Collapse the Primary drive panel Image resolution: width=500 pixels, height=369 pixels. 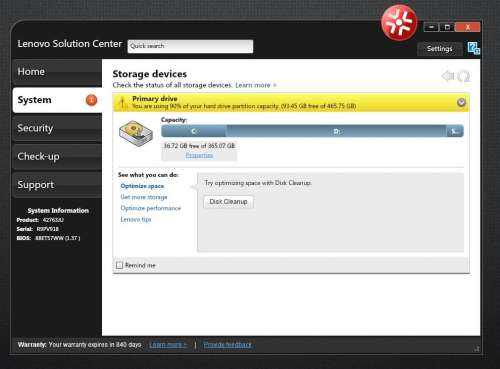(x=461, y=102)
